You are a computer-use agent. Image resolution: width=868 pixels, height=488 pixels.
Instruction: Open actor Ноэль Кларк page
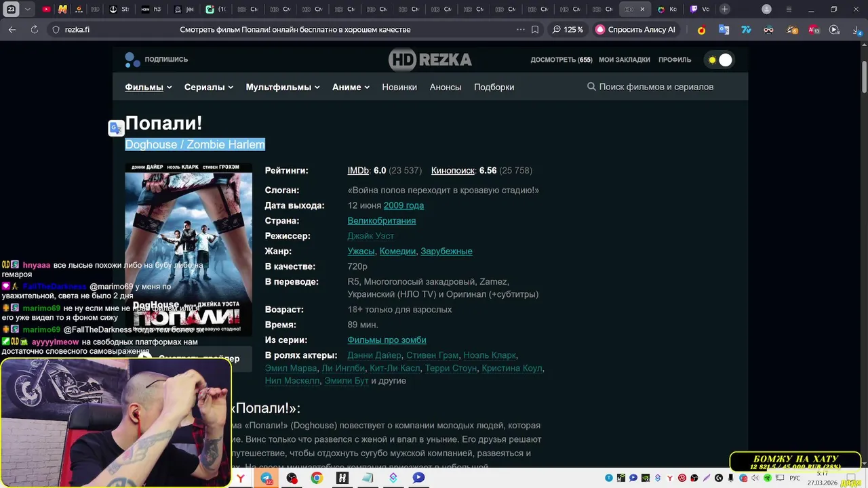[490, 355]
